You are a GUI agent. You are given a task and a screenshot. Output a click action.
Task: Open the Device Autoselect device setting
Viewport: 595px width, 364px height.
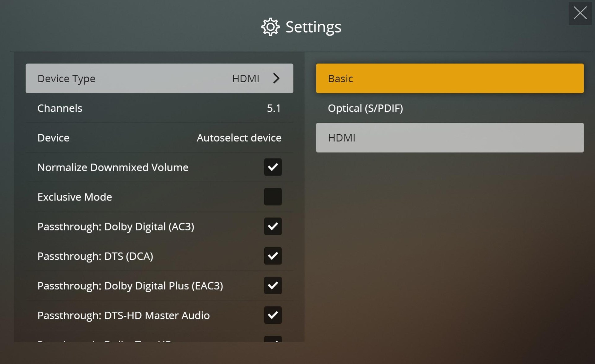tap(159, 138)
